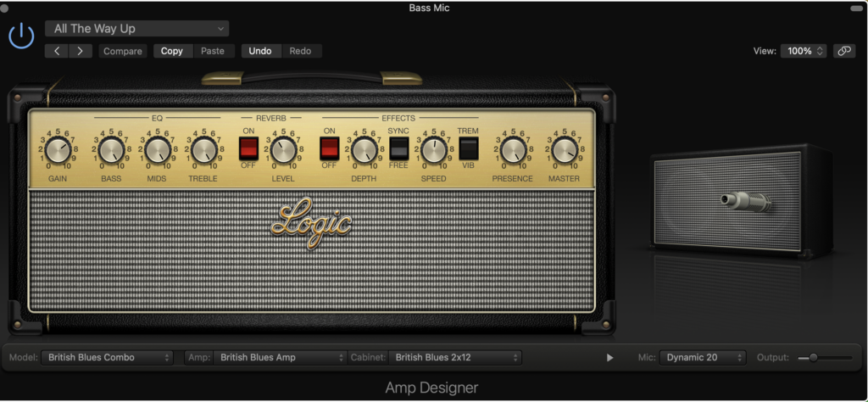Viewport: 868px width, 402px height.
Task: Go to next preset with right arrow
Action: [81, 51]
